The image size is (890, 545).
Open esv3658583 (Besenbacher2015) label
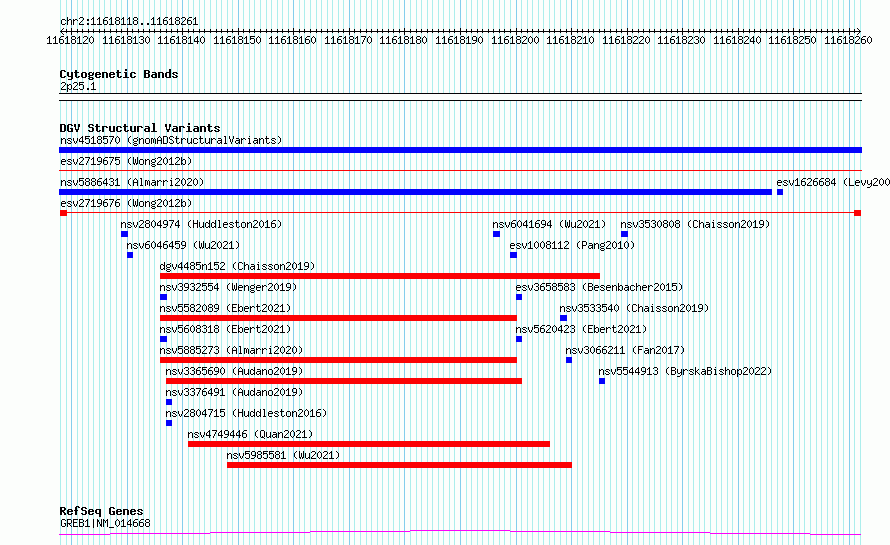click(599, 287)
